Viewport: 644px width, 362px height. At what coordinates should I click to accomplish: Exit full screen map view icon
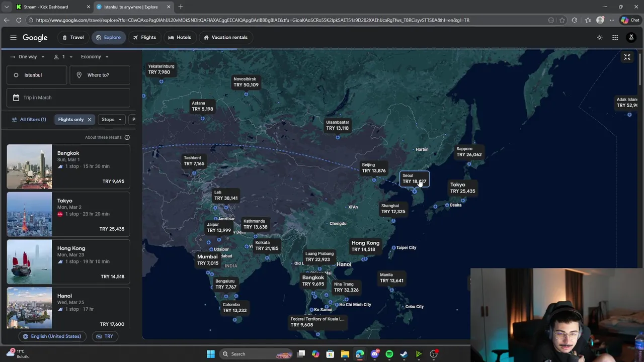click(x=627, y=57)
